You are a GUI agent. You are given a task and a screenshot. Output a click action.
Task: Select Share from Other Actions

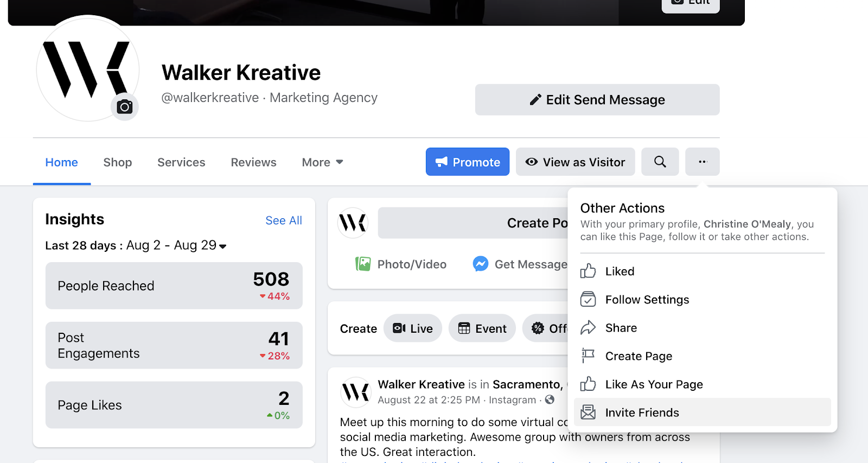(x=703, y=328)
